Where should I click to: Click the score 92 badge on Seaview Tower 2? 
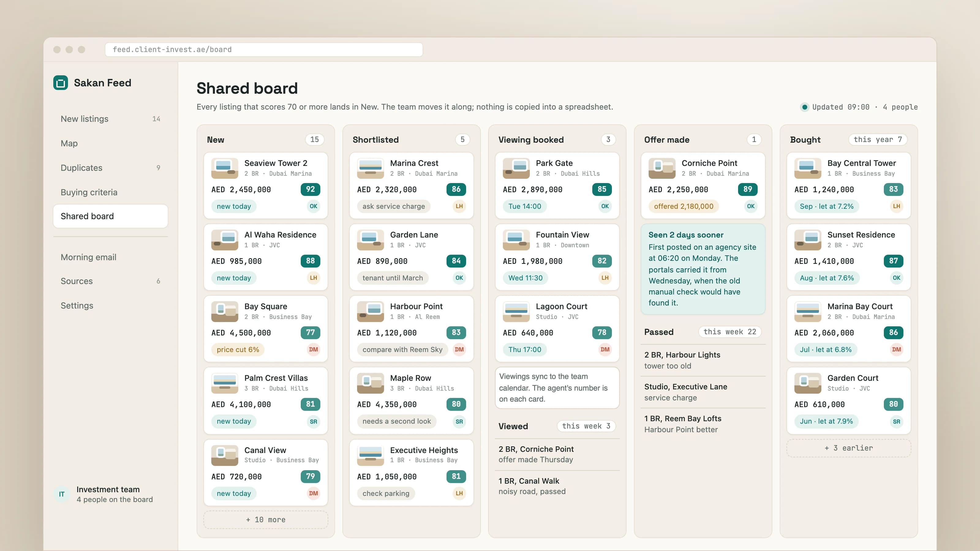(x=310, y=189)
